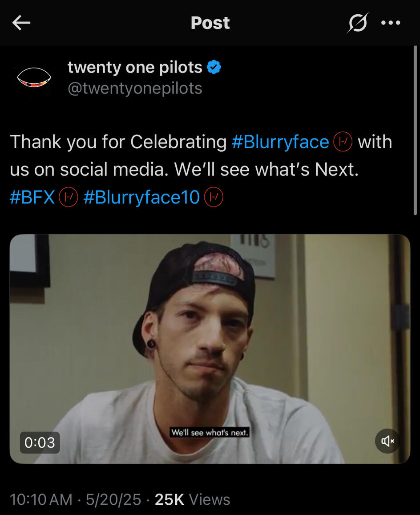This screenshot has width=420, height=515.
Task: Open the three-dot more options menu
Action: [391, 23]
